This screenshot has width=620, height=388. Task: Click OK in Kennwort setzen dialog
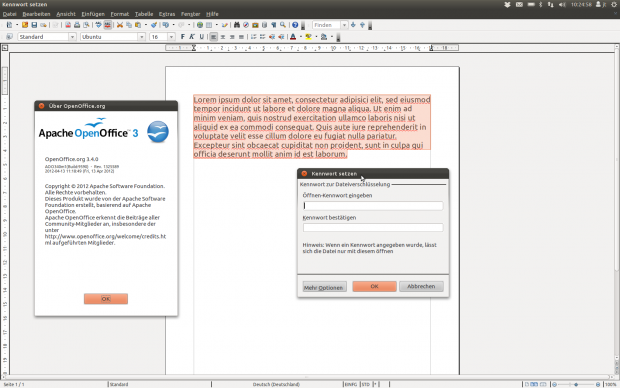point(374,286)
